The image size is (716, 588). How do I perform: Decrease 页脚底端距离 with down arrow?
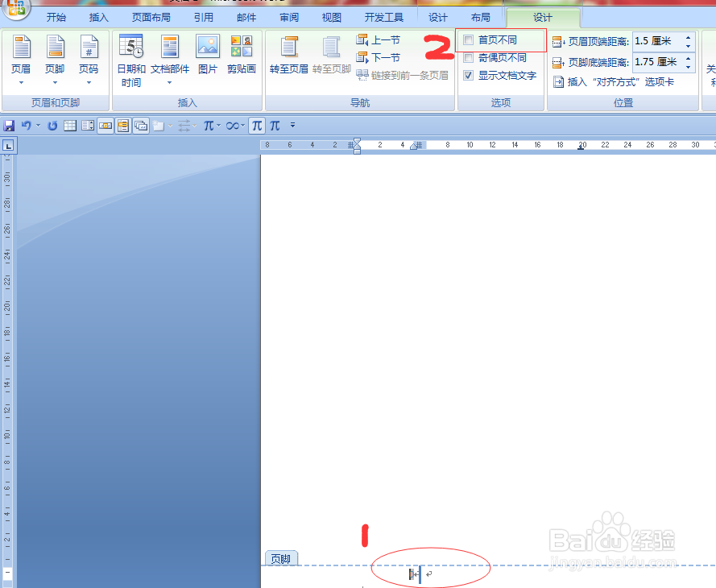[688, 67]
